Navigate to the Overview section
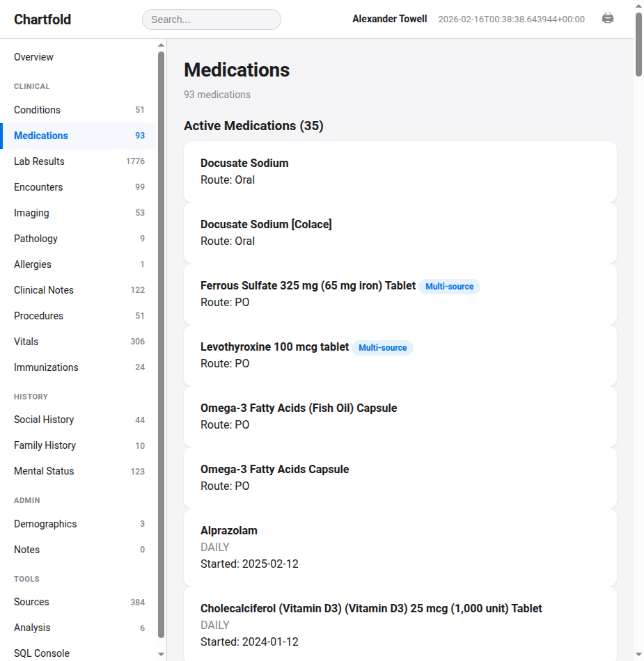Screen dimensions: 644x661 coord(33,57)
